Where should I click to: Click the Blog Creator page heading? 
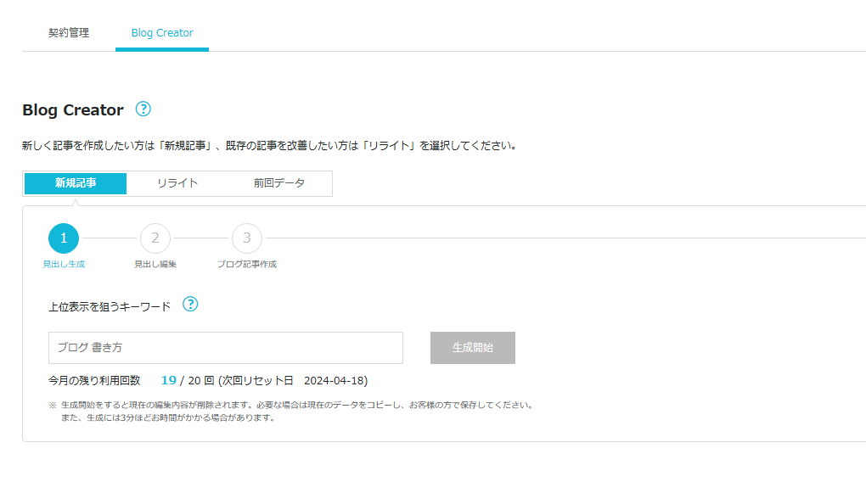pyautogui.click(x=73, y=110)
